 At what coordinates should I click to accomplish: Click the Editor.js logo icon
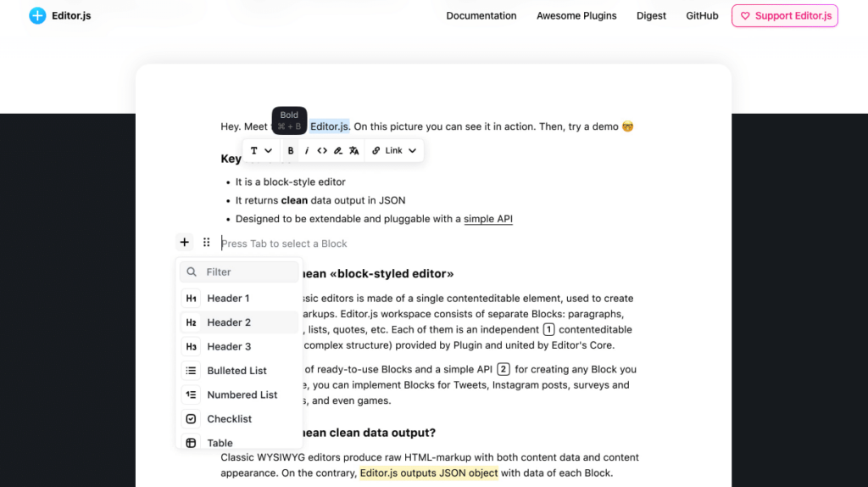[37, 15]
